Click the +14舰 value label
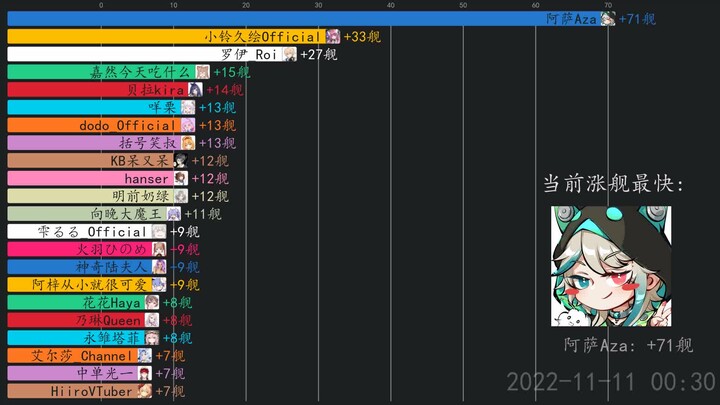This screenshot has height=405, width=720. 224,90
